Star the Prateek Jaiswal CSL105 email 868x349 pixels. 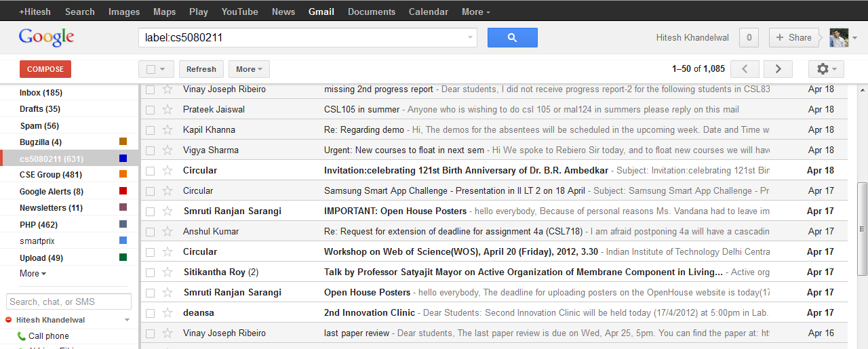click(167, 110)
